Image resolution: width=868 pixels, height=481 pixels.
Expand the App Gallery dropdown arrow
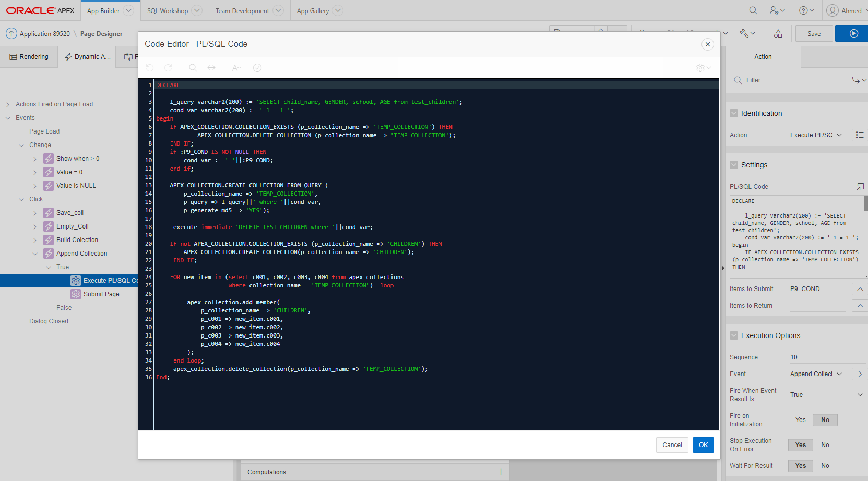(x=338, y=10)
